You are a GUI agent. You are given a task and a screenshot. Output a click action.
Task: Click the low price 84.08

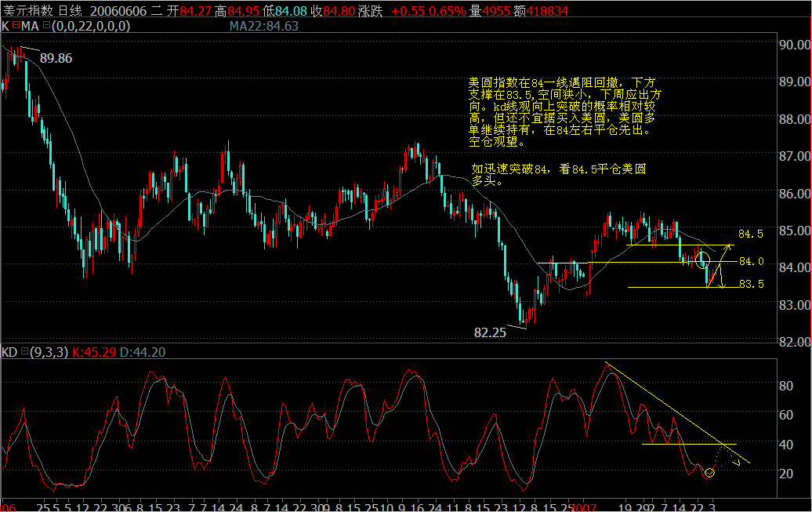pyautogui.click(x=291, y=10)
